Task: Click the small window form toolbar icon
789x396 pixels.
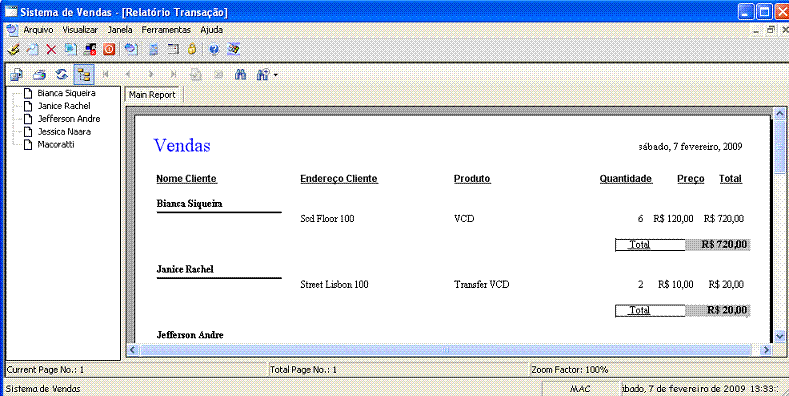Action: [x=173, y=49]
